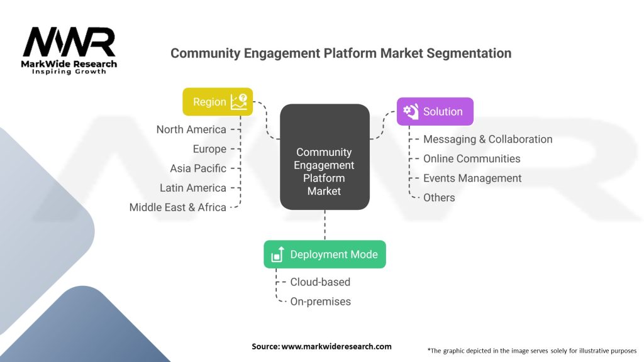Click the 'Online Communities' text
This screenshot has width=644, height=362.
(x=472, y=159)
